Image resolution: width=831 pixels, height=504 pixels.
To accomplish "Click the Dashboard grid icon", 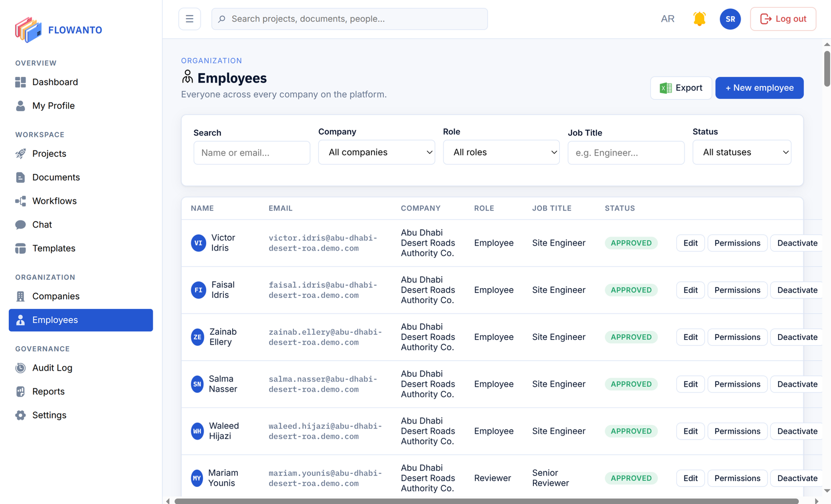I will click(20, 82).
